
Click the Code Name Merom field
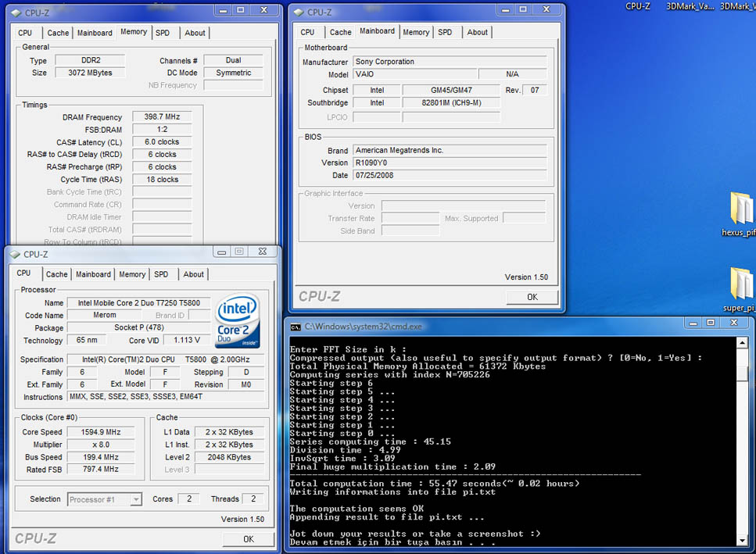point(105,315)
